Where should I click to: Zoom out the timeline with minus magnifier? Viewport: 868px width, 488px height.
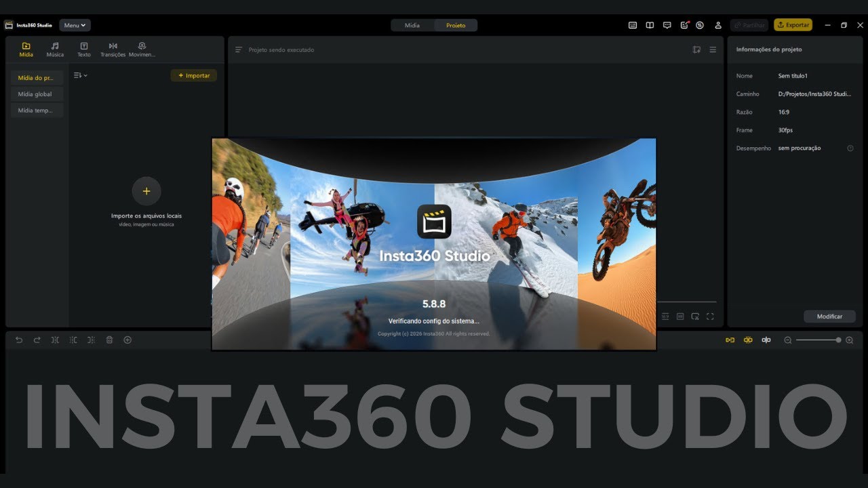click(788, 340)
